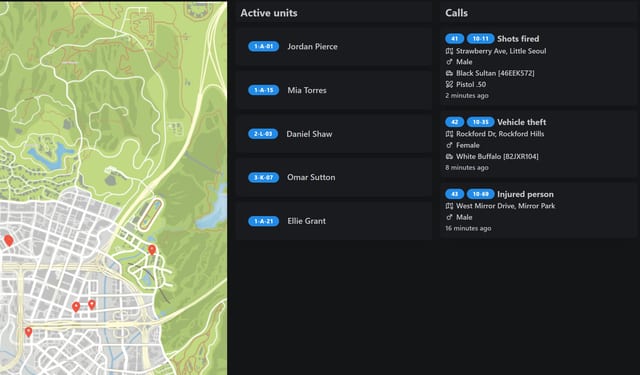Viewport: 640px width, 375px height.
Task: Click the red pin at map's left edge
Action: 9,240
